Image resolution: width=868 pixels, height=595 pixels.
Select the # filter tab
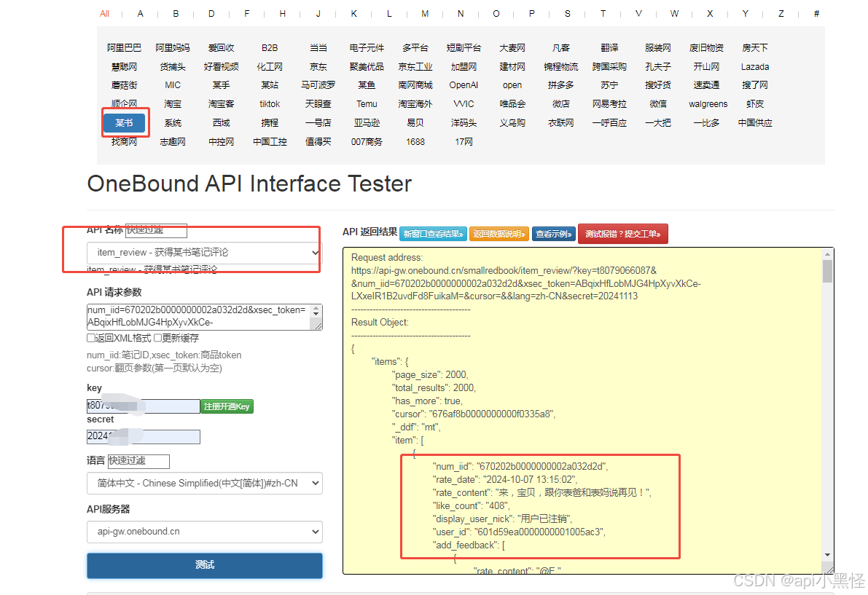(x=816, y=14)
